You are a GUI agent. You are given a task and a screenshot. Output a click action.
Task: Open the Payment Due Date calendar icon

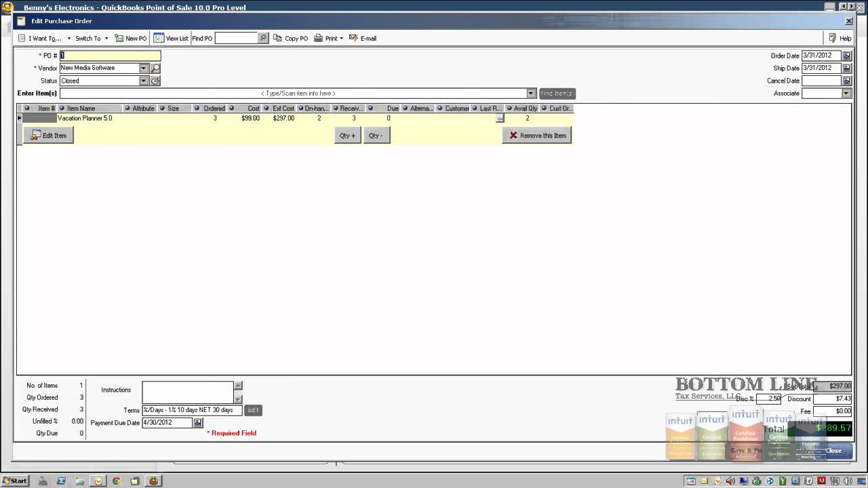click(198, 422)
